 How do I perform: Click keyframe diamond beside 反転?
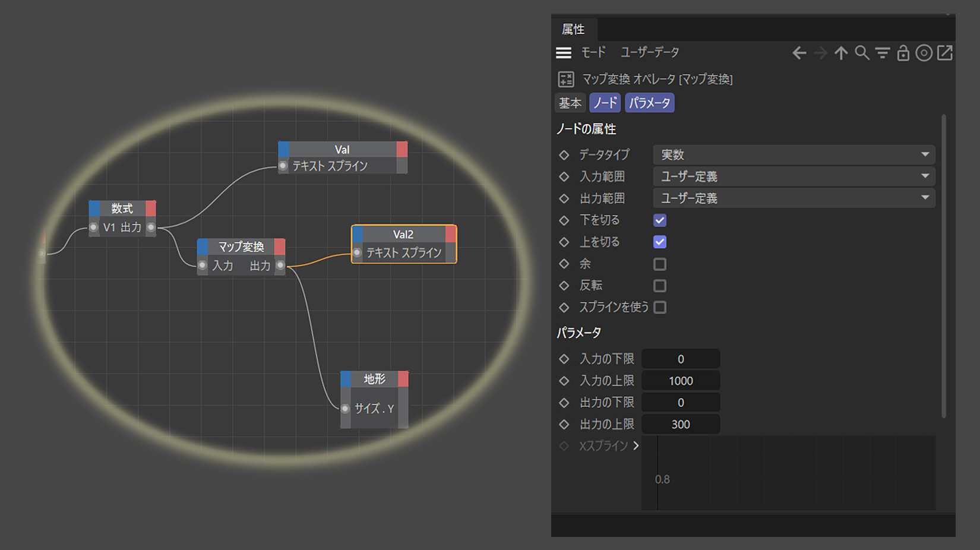[x=564, y=286]
